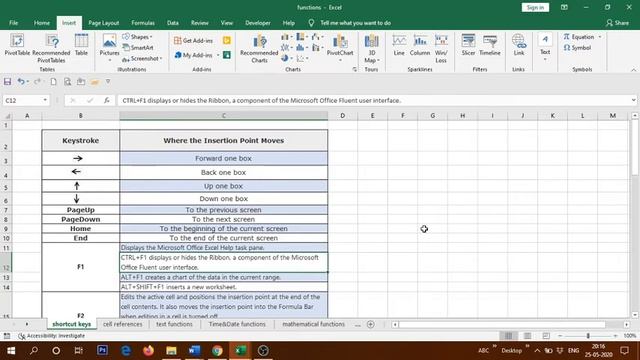This screenshot has width=640, height=360.
Task: Insert Pictures from the Illustrations group
Action: click(x=109, y=47)
